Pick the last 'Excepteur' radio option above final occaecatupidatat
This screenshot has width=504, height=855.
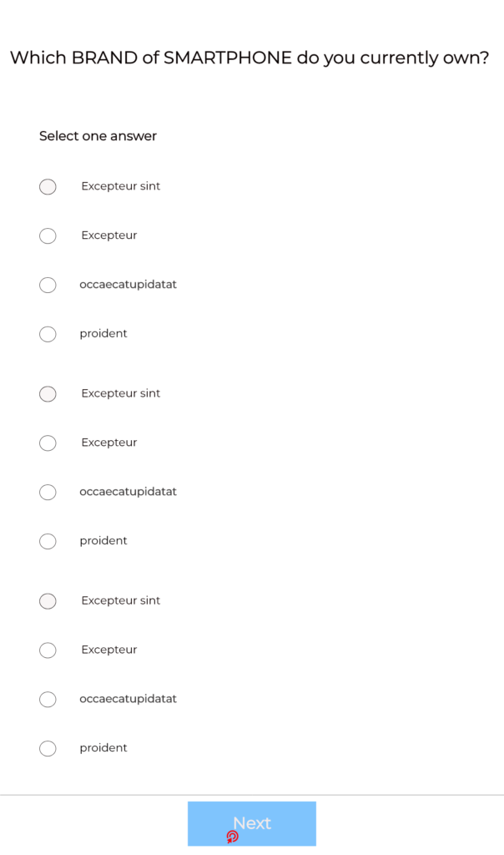[x=48, y=650]
